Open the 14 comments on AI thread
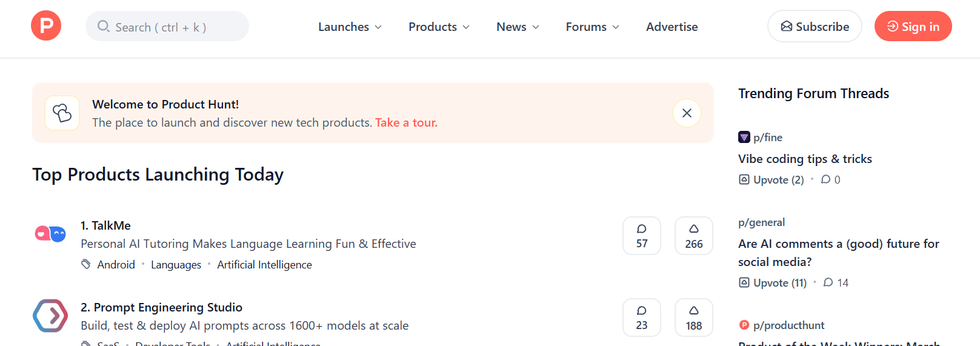The width and height of the screenshot is (980, 346). click(x=836, y=283)
